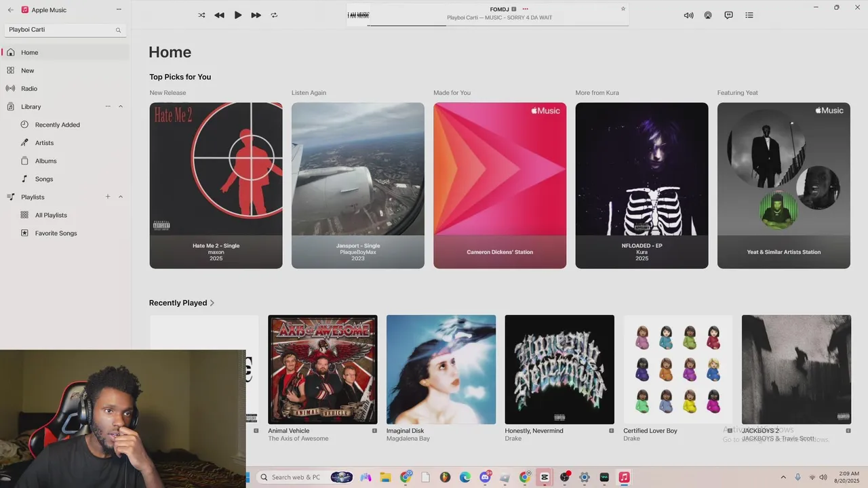
Task: Open the Certified Lover Boy album cover
Action: point(678,369)
